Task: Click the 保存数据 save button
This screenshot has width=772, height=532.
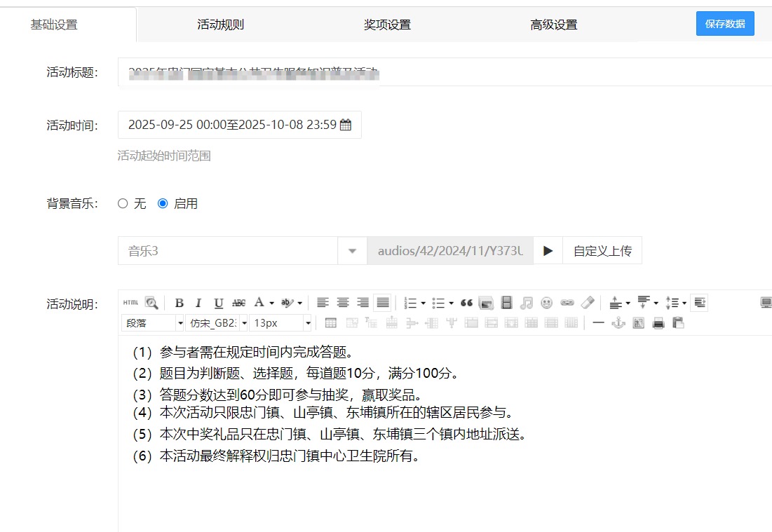Action: click(x=725, y=23)
